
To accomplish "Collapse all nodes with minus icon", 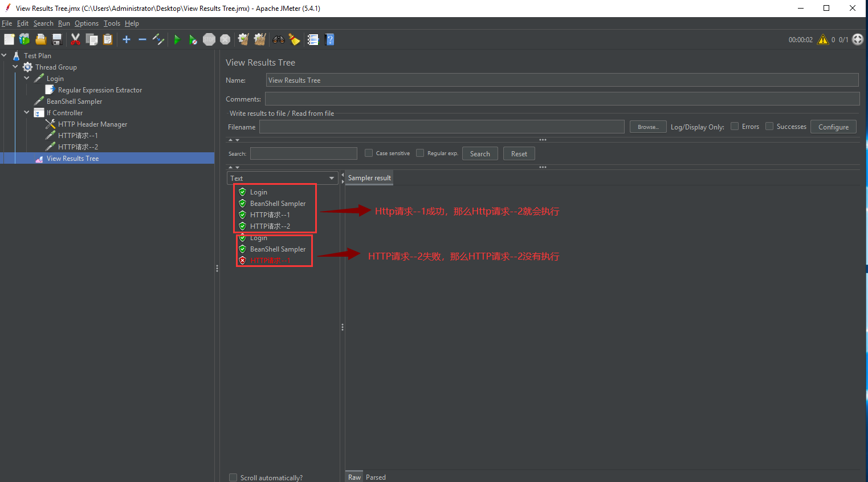I will click(x=142, y=39).
